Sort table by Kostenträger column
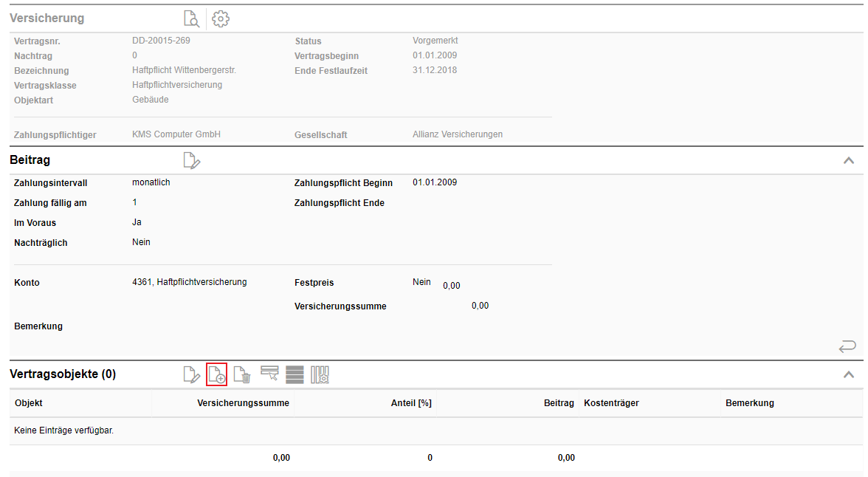 tap(611, 403)
